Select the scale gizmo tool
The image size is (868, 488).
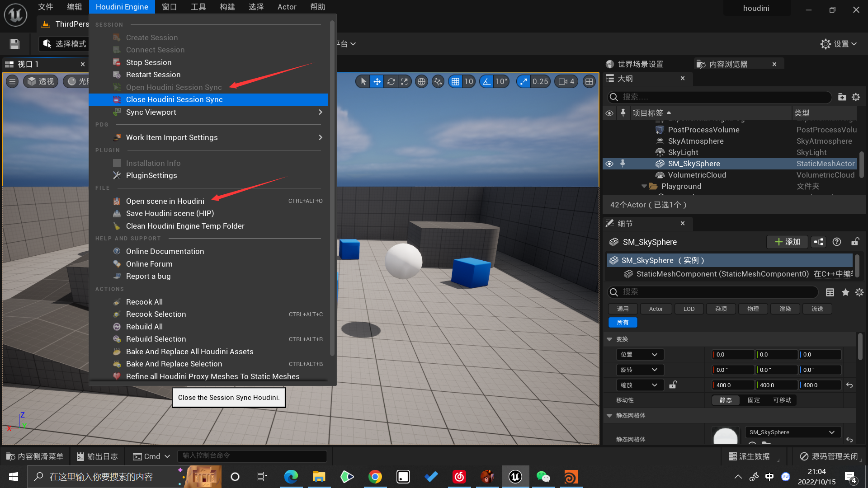pyautogui.click(x=405, y=81)
